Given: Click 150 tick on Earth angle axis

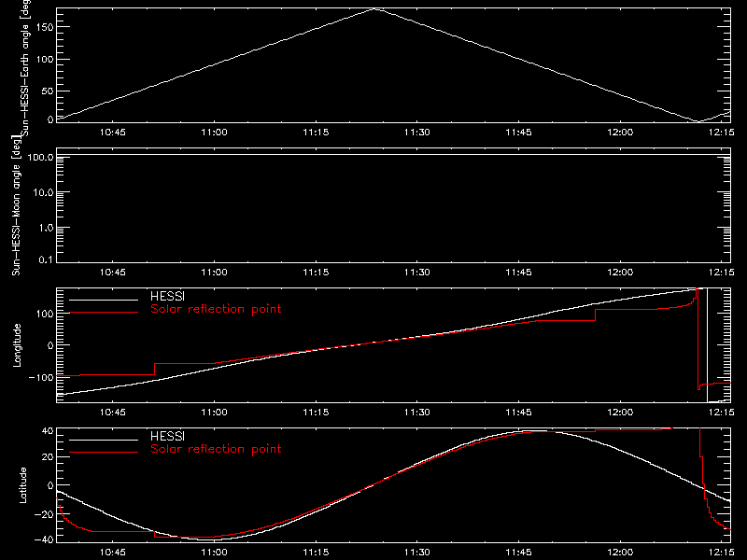Looking at the screenshot, I should [45, 27].
